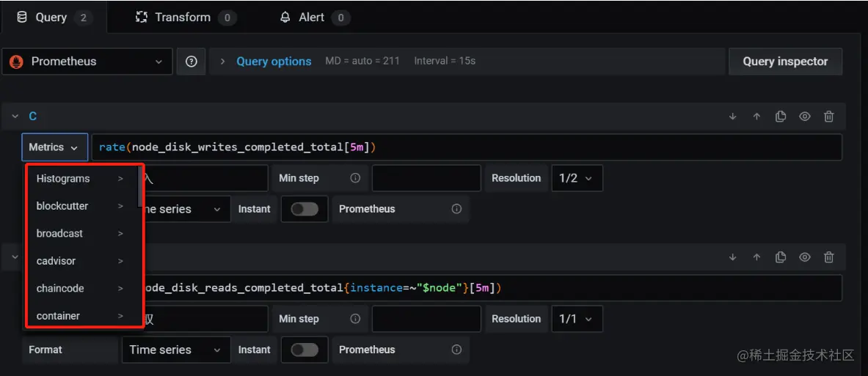Viewport: 868px width, 376px height.
Task: Open the Resolution 1/2 dropdown
Action: pyautogui.click(x=577, y=178)
